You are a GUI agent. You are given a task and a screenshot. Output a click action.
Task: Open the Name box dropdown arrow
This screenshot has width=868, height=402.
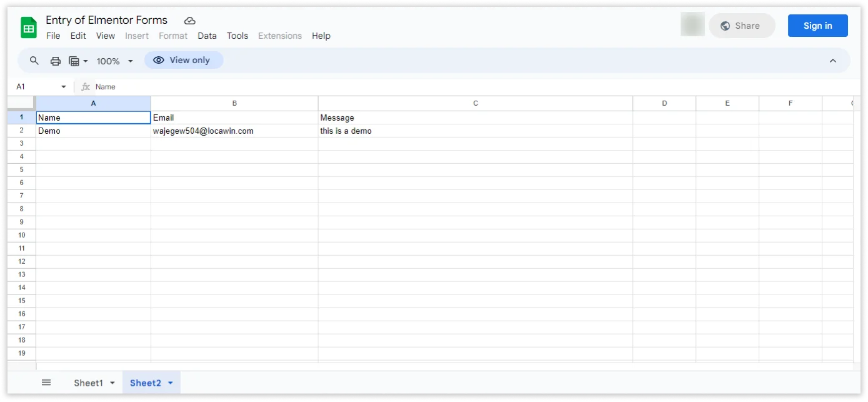(63, 87)
